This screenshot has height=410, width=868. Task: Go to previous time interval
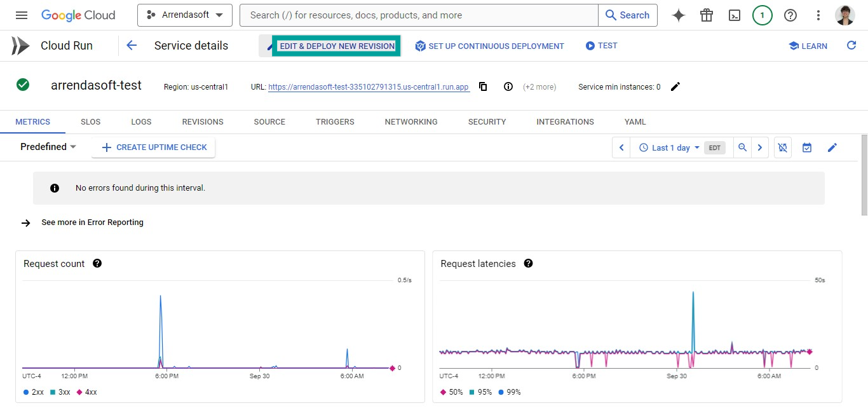[x=621, y=147]
